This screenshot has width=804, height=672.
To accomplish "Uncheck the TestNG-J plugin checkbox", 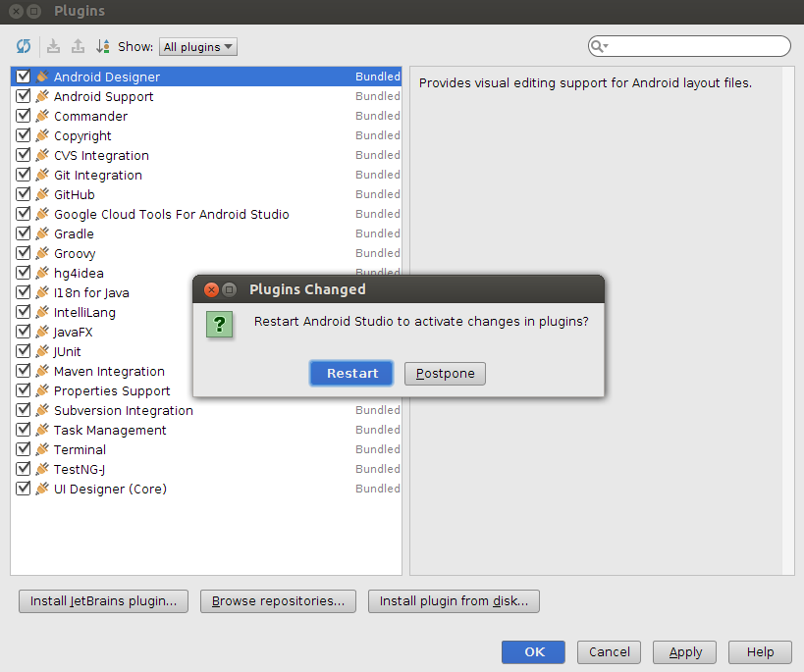I will tap(24, 469).
